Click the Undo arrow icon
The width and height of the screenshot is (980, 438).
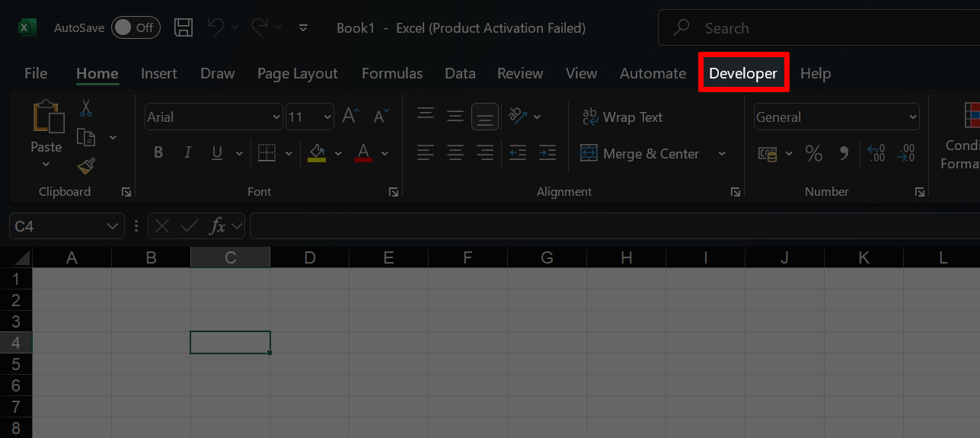(x=216, y=27)
